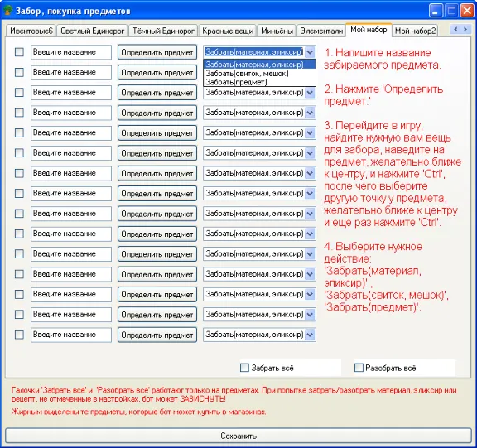The width and height of the screenshot is (477, 448).
Task: Focus the first 'Введите название' text field
Action: (71, 52)
